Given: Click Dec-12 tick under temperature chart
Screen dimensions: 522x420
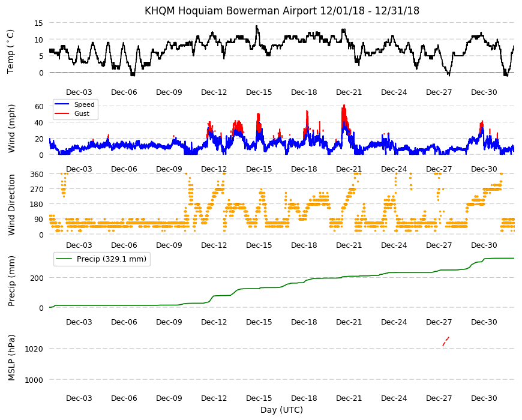Looking at the screenshot, I should (214, 92).
